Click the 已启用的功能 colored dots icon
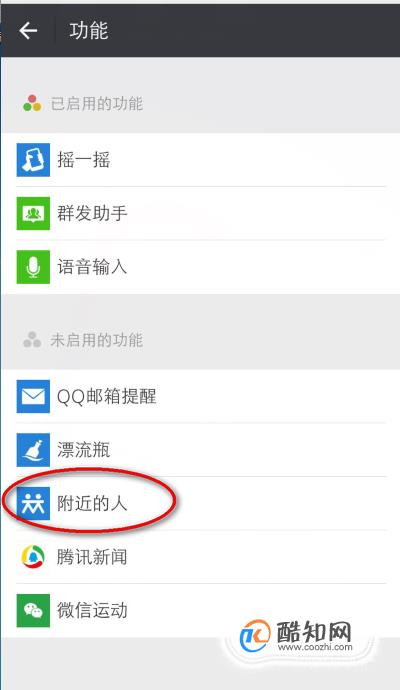The image size is (400, 690). tap(32, 103)
